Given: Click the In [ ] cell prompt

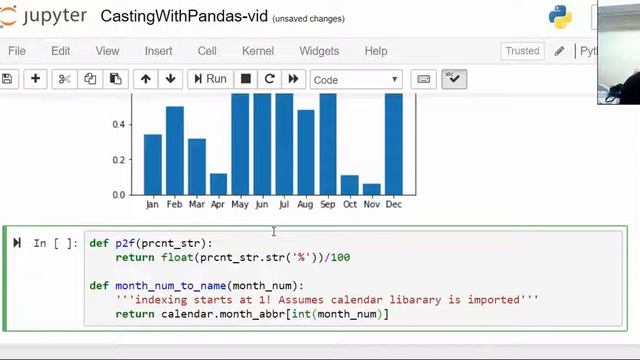Looking at the screenshot, I should (56, 243).
